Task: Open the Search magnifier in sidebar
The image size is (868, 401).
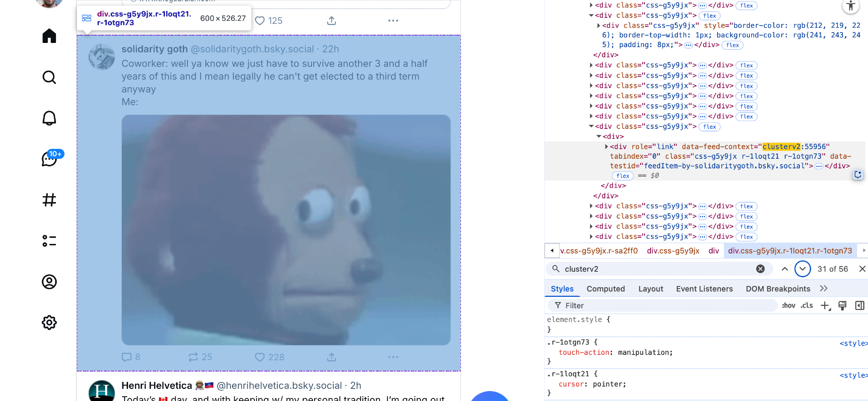Action: click(49, 77)
